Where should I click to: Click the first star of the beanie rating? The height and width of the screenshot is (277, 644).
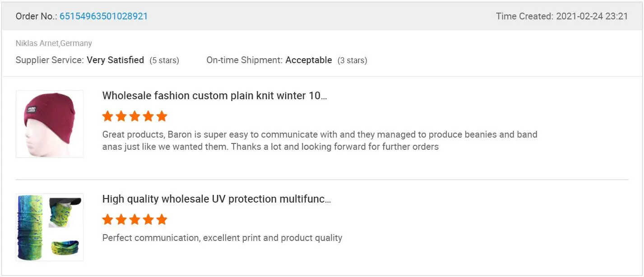pos(107,116)
